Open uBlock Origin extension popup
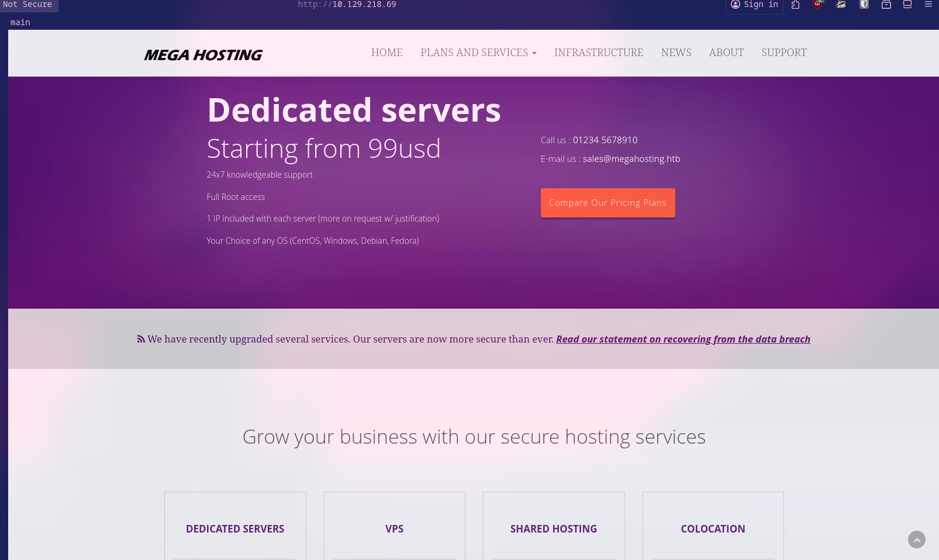Image resolution: width=939 pixels, height=560 pixels. (818, 5)
